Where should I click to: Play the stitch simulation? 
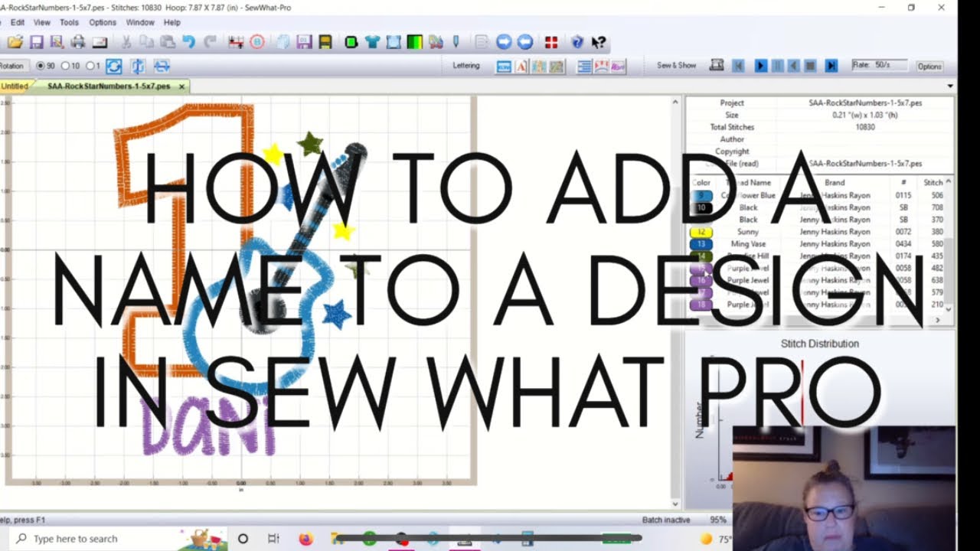(760, 67)
